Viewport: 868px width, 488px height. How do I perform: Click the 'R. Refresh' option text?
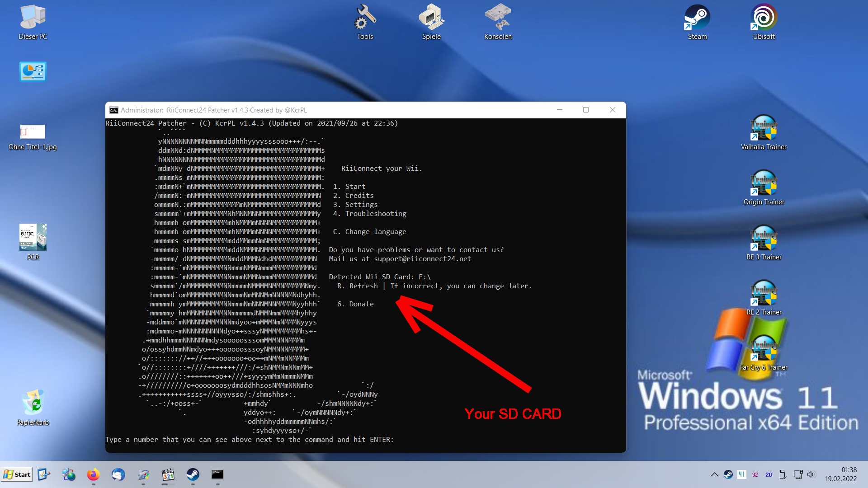pyautogui.click(x=358, y=286)
